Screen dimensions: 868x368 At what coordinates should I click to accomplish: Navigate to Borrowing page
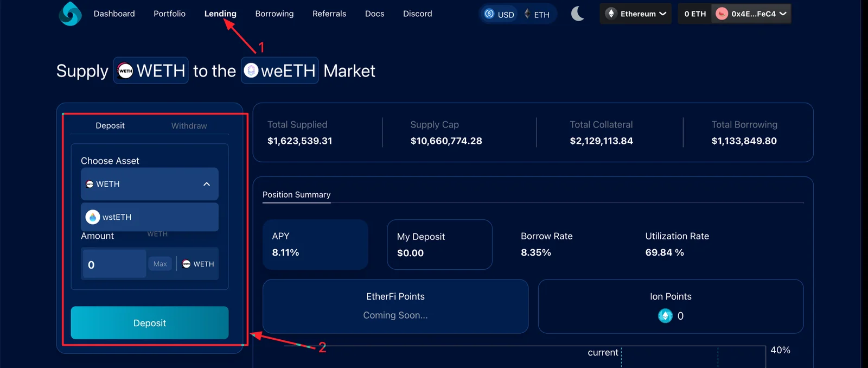coord(275,14)
